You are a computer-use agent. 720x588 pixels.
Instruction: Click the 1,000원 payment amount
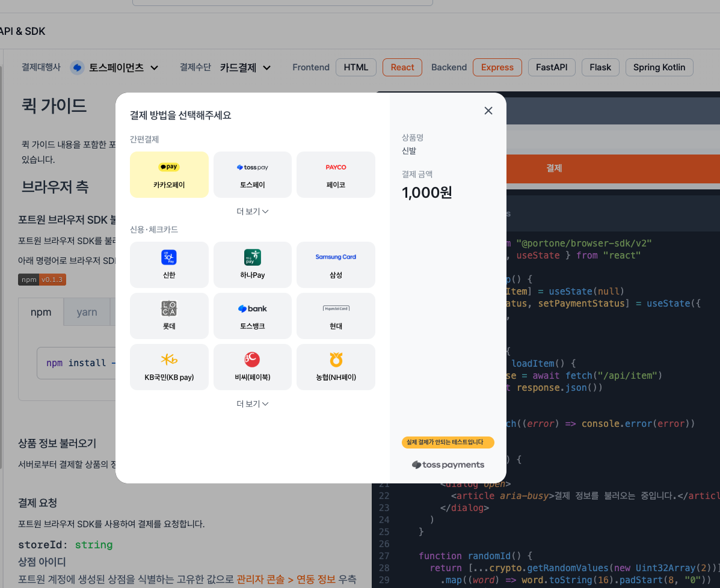[x=426, y=192]
